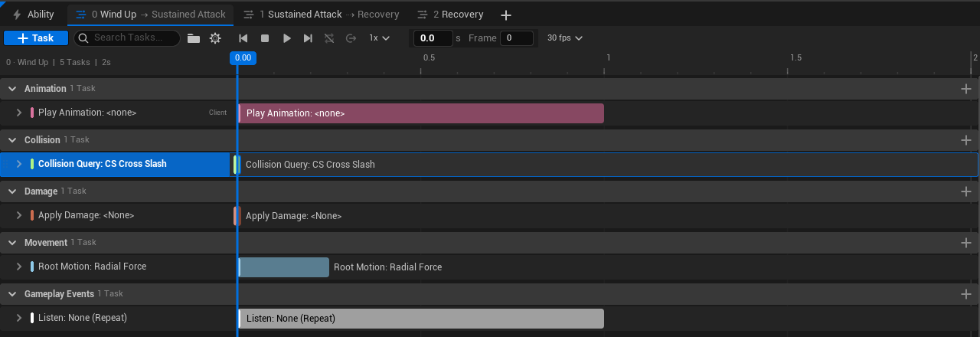The image size is (980, 337).
Task: Click the time seconds input field
Action: coord(433,38)
